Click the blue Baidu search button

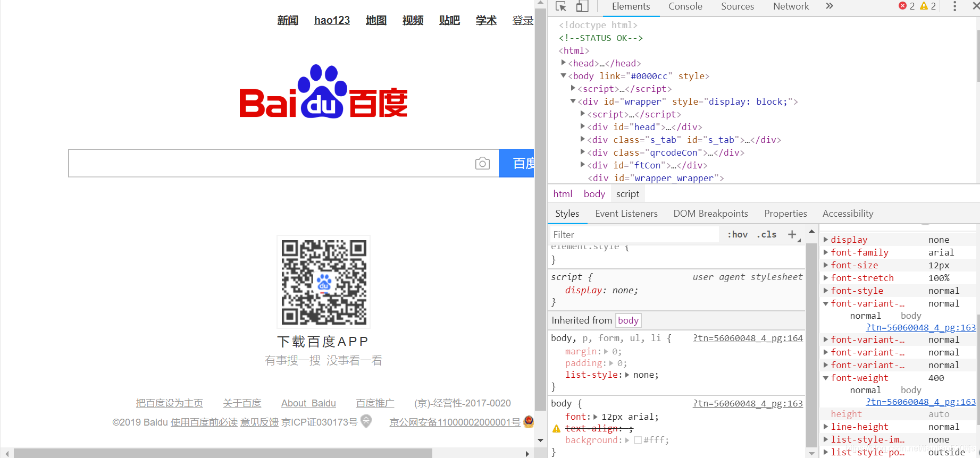[x=516, y=163]
